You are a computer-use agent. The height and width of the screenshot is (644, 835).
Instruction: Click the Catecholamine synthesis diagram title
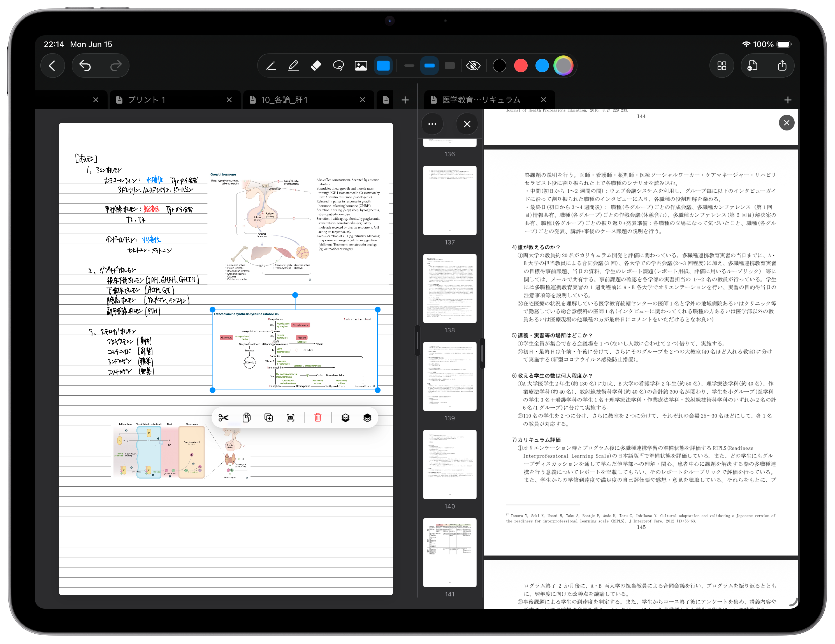coord(246,314)
